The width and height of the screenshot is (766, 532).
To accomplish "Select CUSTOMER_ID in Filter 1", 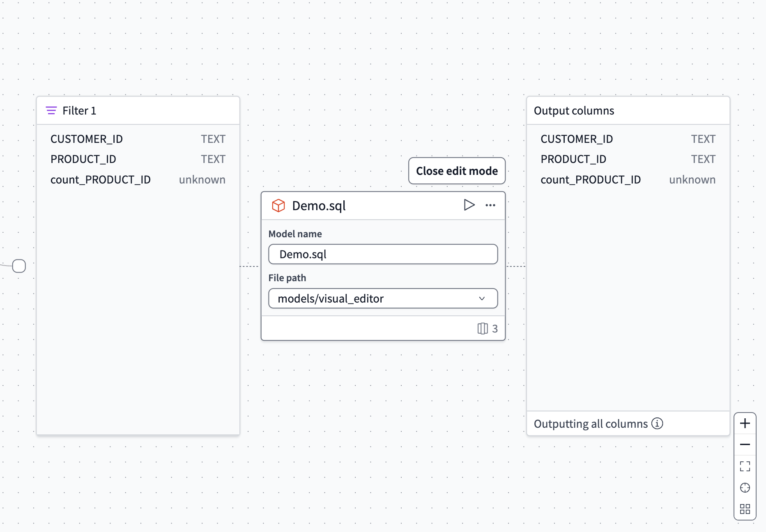I will [x=87, y=139].
